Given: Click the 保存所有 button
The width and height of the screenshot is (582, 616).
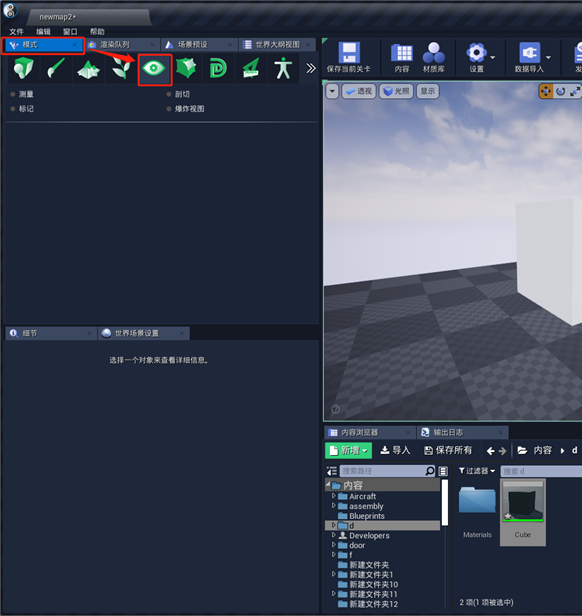Looking at the screenshot, I should [x=448, y=450].
